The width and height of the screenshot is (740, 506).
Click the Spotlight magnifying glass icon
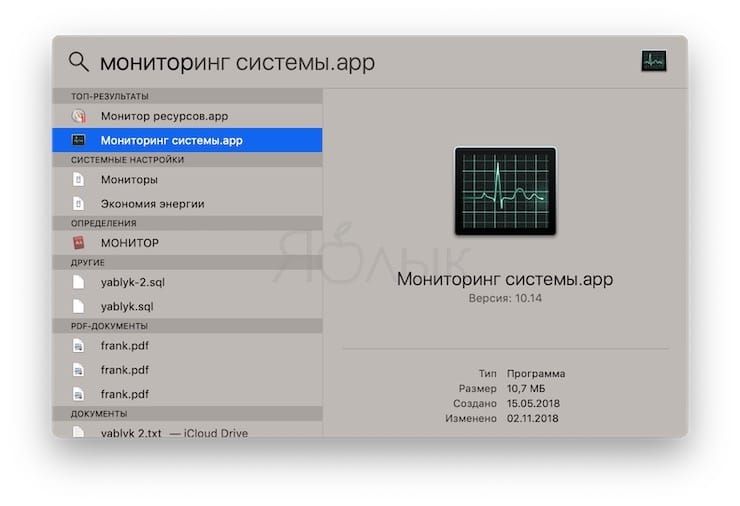[x=78, y=62]
